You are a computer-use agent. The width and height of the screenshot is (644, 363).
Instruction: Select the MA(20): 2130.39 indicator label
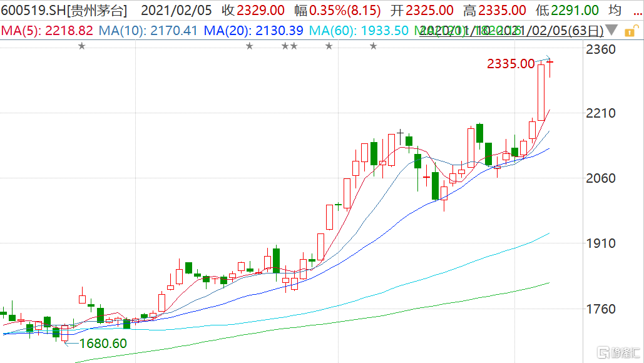pos(253,31)
